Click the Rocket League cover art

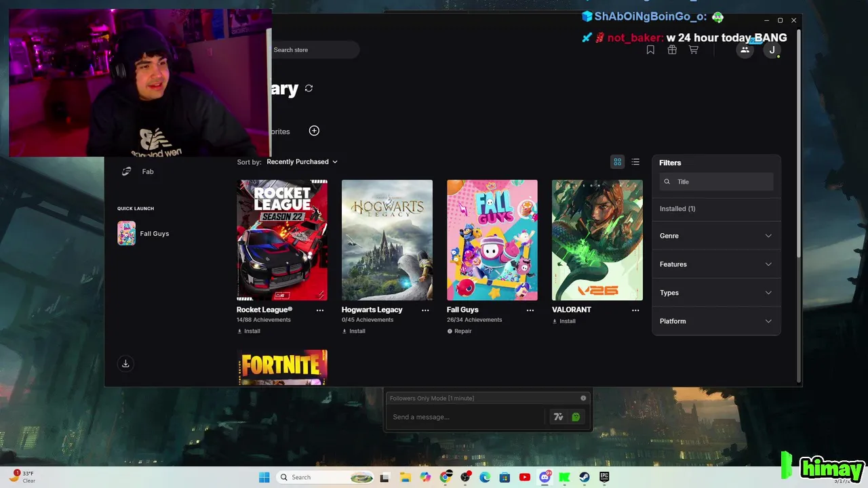282,240
